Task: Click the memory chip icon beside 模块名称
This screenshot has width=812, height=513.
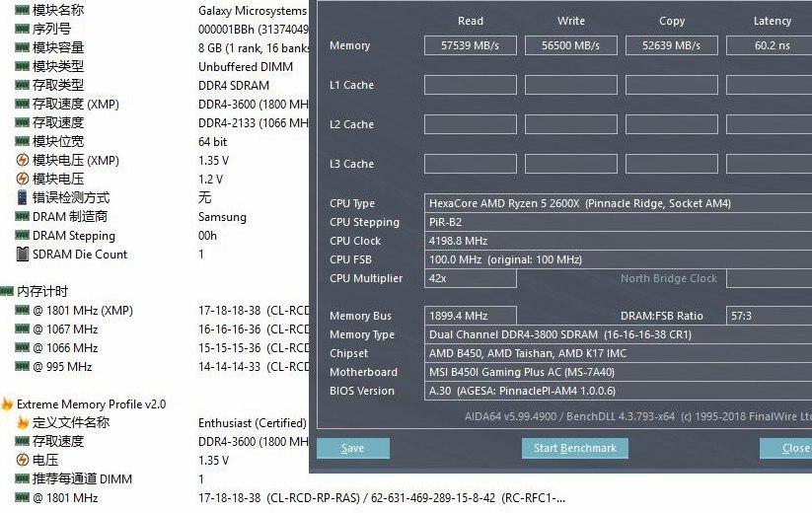Action: click(x=22, y=10)
